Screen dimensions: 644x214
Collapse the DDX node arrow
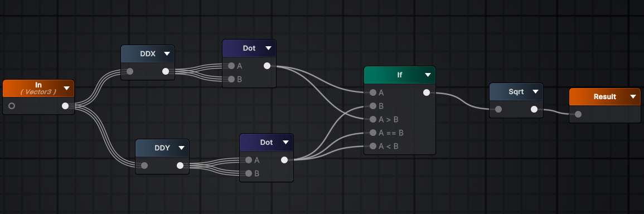pos(167,54)
